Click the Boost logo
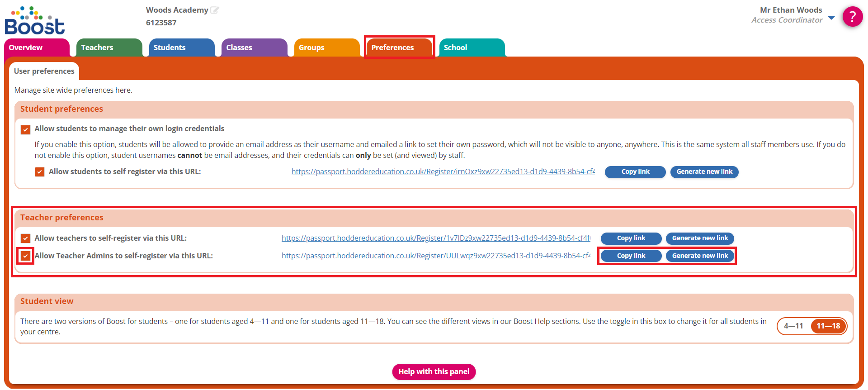 click(x=35, y=21)
